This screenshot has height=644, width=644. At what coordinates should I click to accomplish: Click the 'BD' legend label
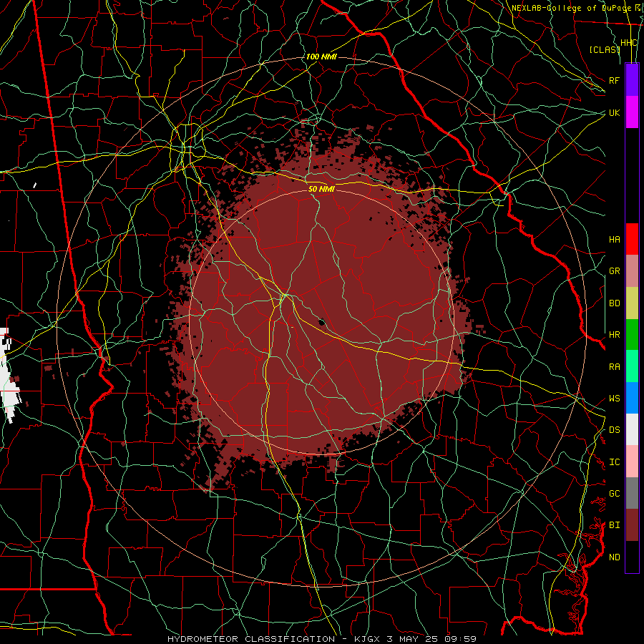[x=614, y=303]
